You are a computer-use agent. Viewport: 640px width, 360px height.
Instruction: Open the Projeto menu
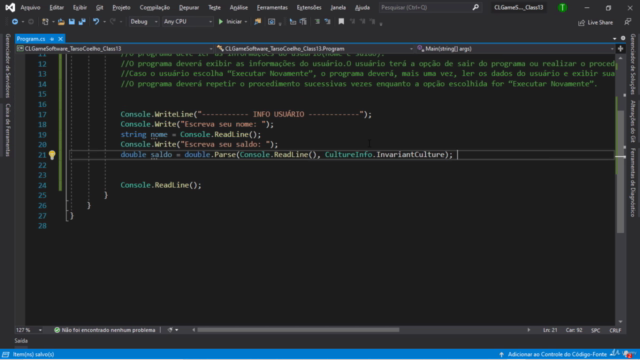(x=121, y=7)
